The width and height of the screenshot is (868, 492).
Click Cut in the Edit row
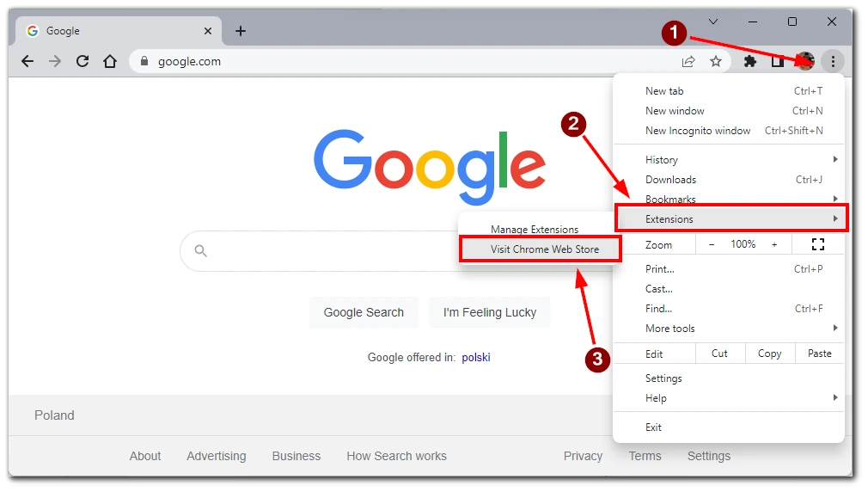tap(719, 354)
